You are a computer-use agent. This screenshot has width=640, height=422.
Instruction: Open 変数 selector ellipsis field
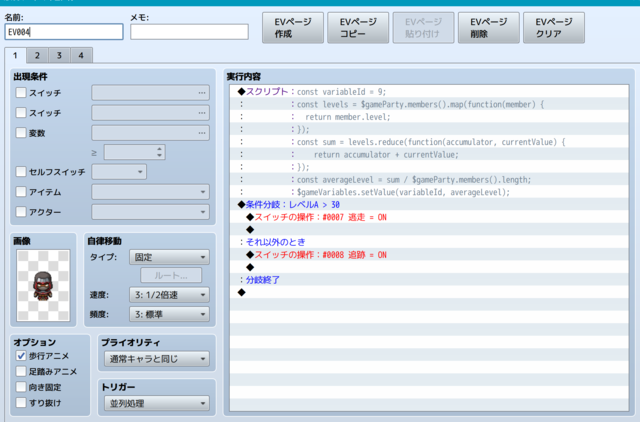(151, 133)
